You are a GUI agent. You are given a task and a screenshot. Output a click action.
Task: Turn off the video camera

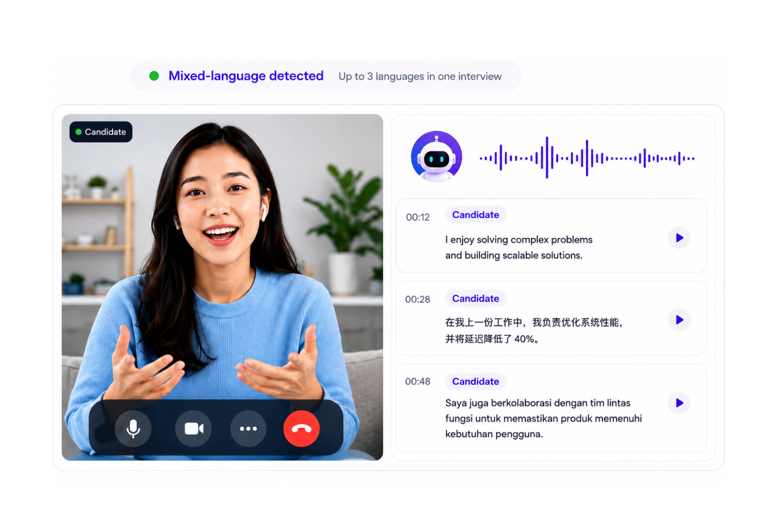pos(194,428)
